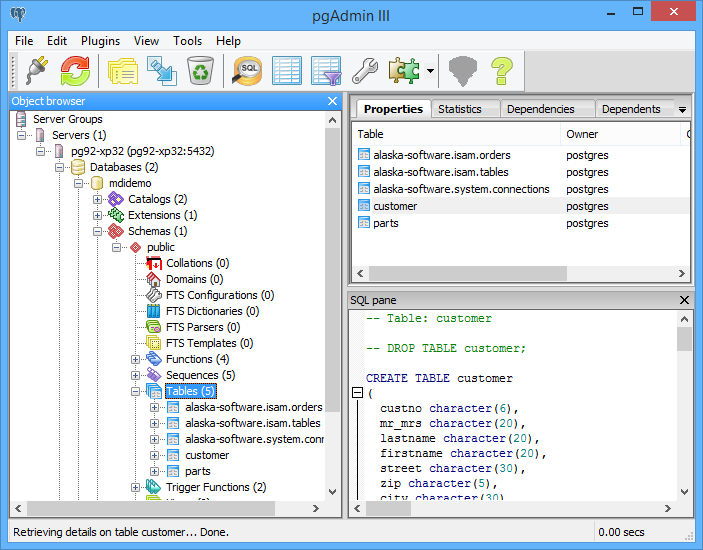Click the Server Groups root node
This screenshot has height=550, width=703.
pyautogui.click(x=68, y=119)
